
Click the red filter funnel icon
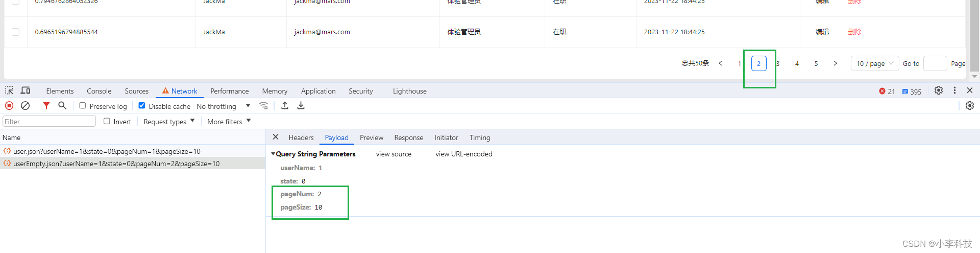click(46, 106)
